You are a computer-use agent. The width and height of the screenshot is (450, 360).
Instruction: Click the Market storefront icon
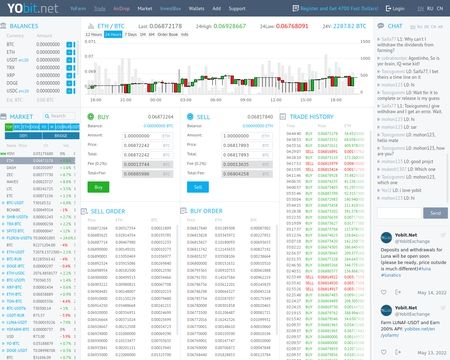[x=3, y=116]
